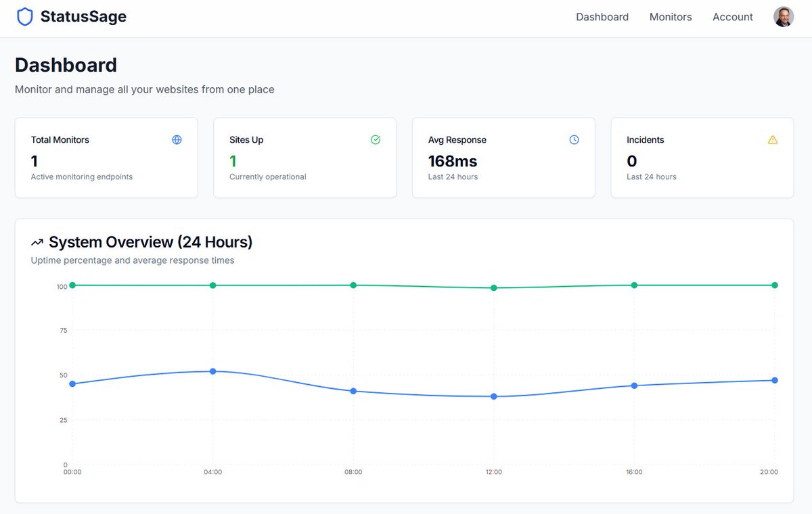Screen dimensions: 812x514
Task: Click the trending-line icon beside System Overview
Action: [37, 241]
